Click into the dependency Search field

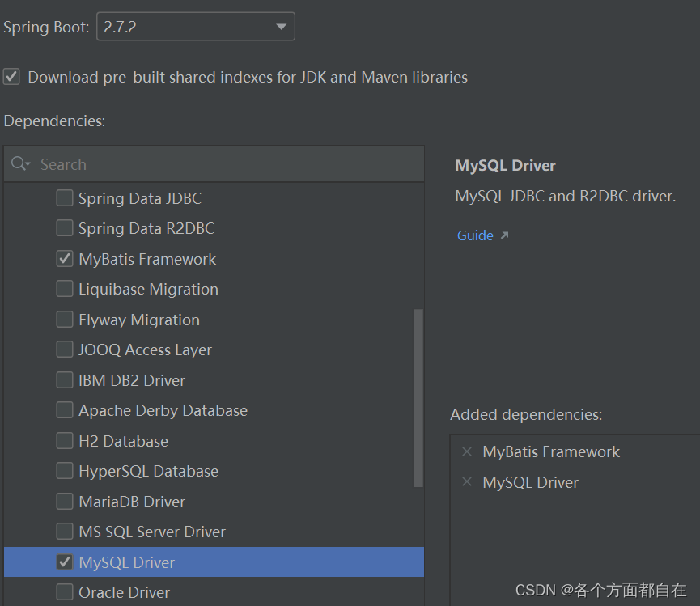tap(162, 163)
